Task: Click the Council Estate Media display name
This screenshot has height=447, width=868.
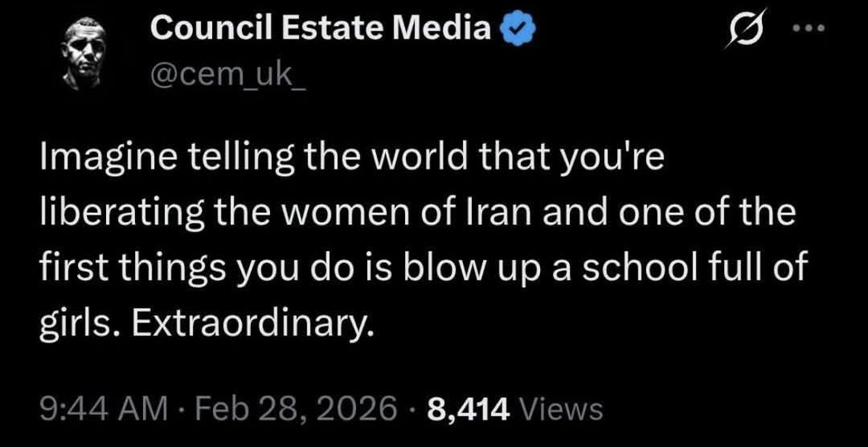Action: [321, 30]
